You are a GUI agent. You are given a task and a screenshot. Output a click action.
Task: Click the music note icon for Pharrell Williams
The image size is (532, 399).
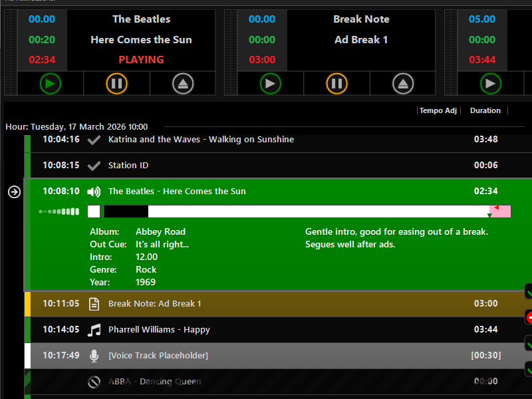tap(94, 330)
